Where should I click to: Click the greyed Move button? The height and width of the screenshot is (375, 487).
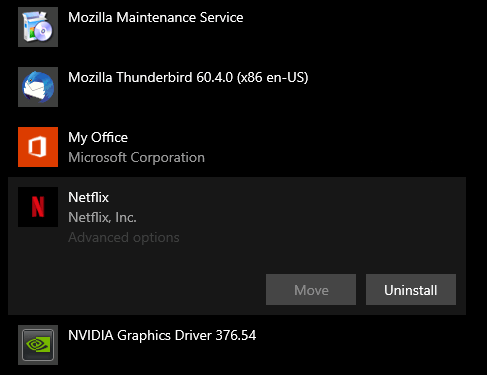click(311, 290)
